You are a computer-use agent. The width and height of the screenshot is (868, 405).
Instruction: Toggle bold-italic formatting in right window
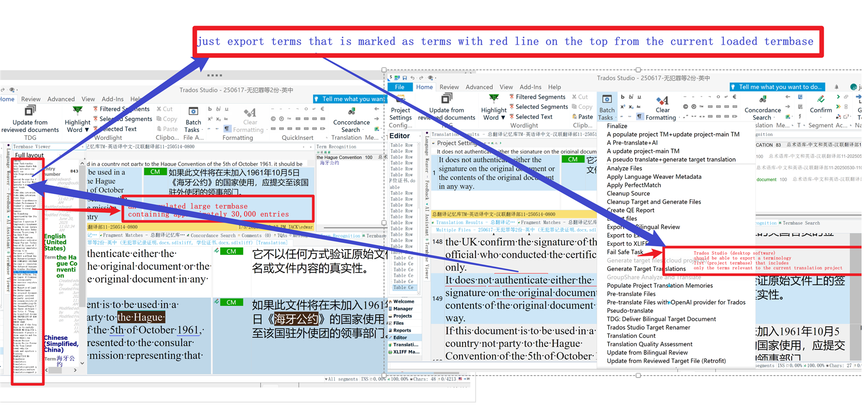tap(630, 97)
